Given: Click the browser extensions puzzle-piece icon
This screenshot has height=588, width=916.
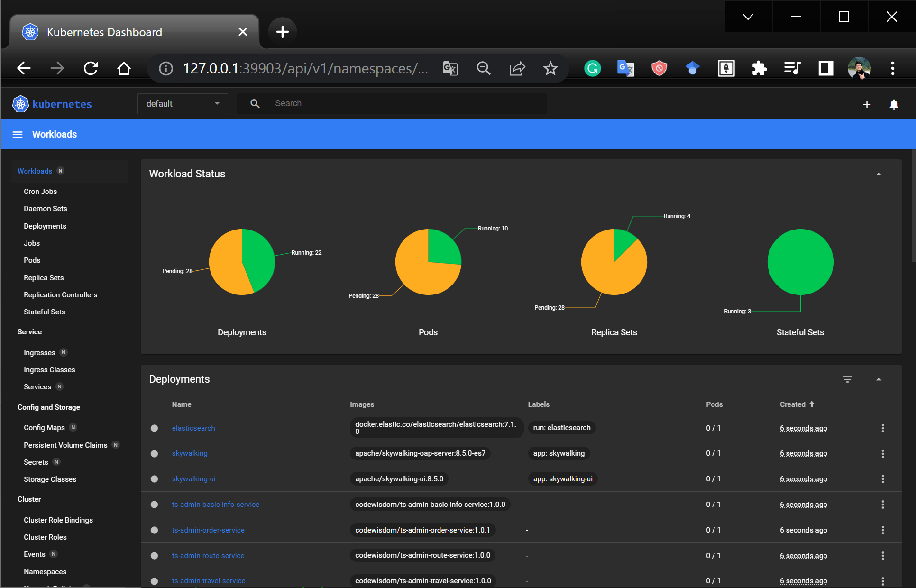Looking at the screenshot, I should [x=759, y=68].
